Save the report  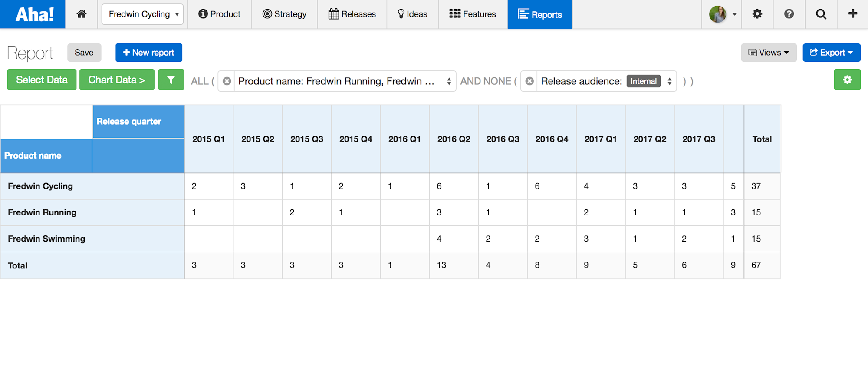(84, 53)
